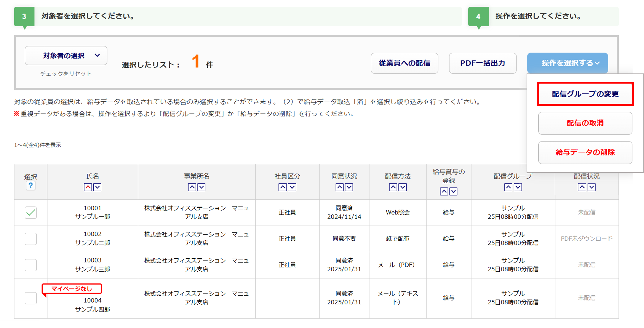
Task: Collapse the 操作を選択する dropdown
Action: [567, 63]
